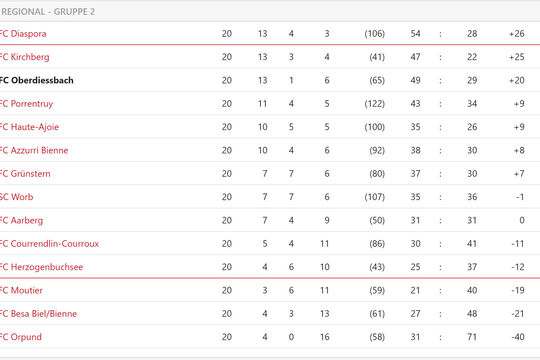This screenshot has height=360, width=540.
Task: Open the FC Kirchberg team link
Action: click(24, 57)
